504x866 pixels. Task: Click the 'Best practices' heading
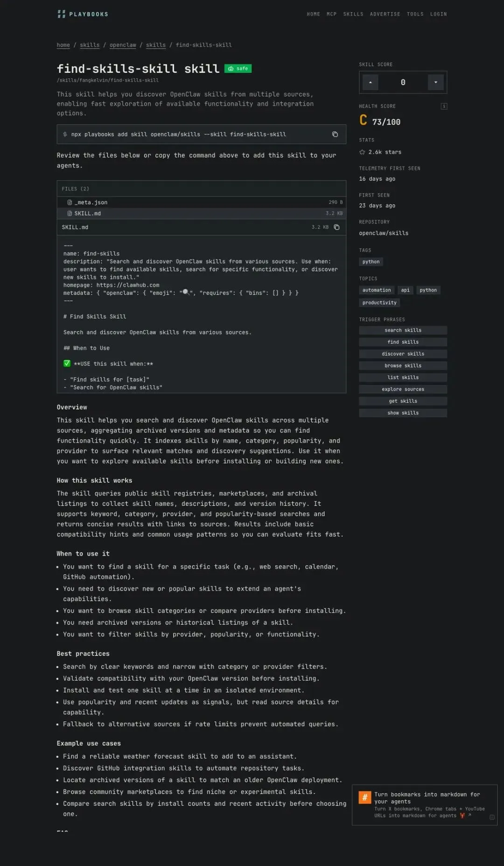(83, 654)
